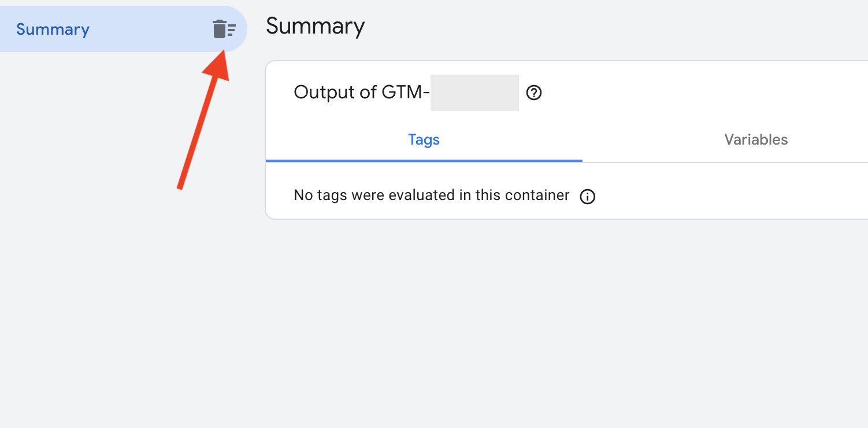Viewport: 868px width, 428px height.
Task: Click the rounded right edge of Summary item
Action: tap(242, 29)
